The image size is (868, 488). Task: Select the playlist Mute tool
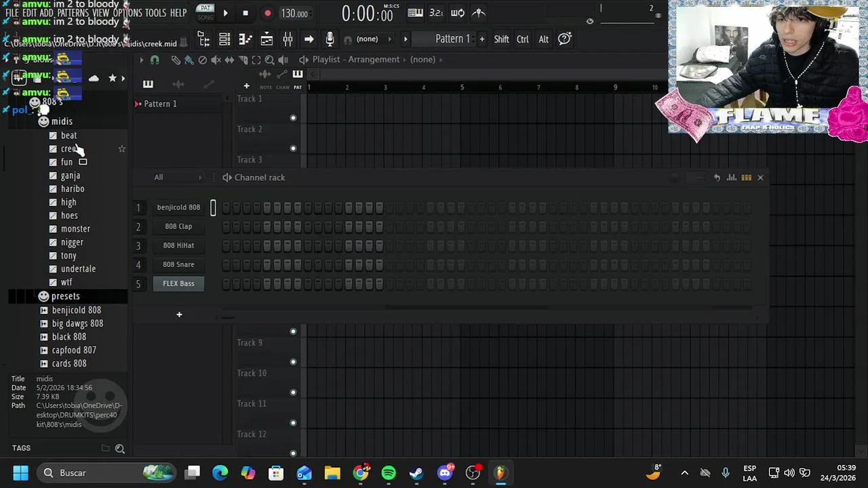[216, 60]
